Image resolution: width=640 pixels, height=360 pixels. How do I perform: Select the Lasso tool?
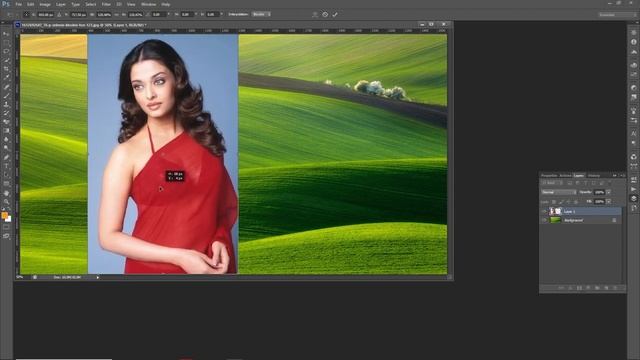coord(6,51)
